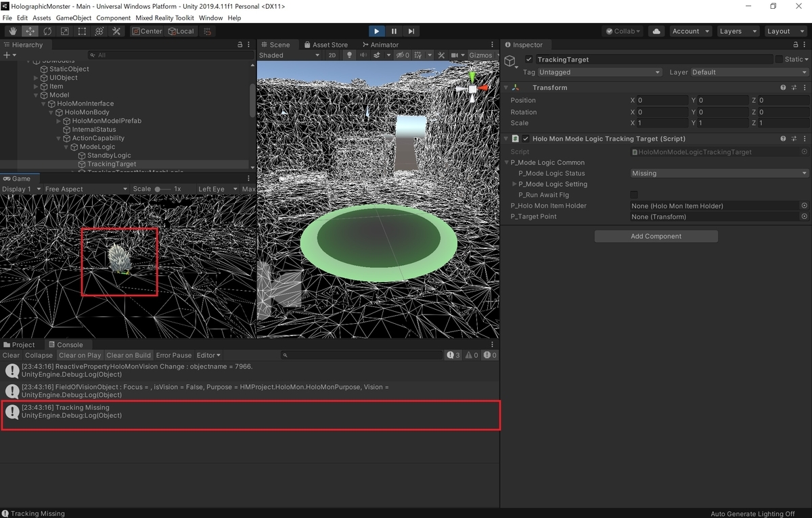
Task: Select InternalStatus in Hierarchy
Action: point(94,129)
